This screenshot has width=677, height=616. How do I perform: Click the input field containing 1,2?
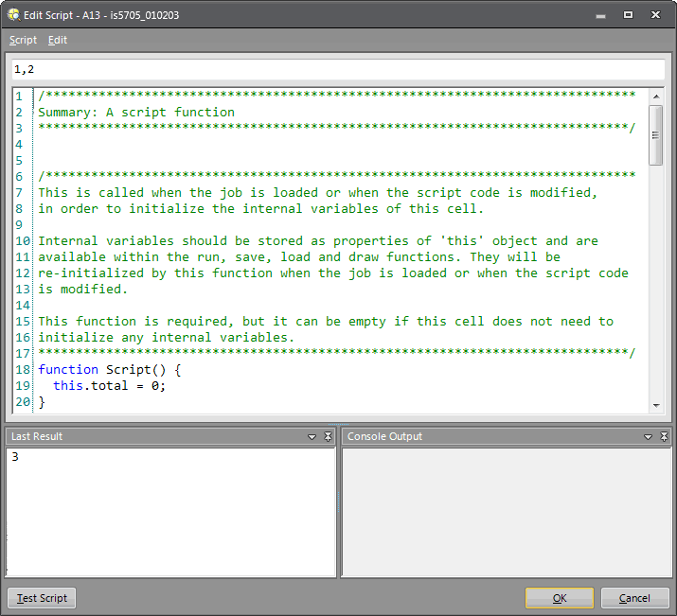pyautogui.click(x=338, y=70)
